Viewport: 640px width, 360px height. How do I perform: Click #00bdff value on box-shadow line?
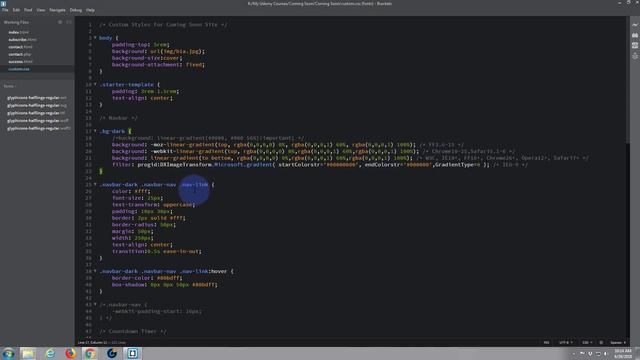(x=203, y=284)
